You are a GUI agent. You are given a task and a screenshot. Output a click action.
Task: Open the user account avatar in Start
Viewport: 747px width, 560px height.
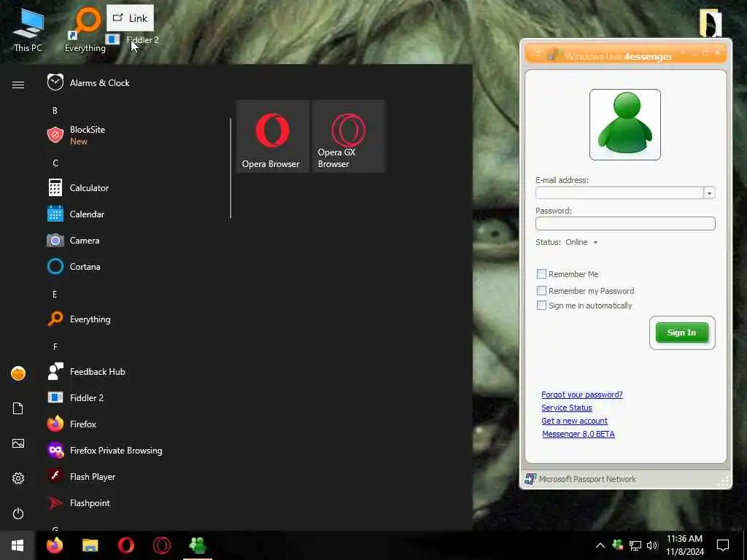[x=18, y=373]
